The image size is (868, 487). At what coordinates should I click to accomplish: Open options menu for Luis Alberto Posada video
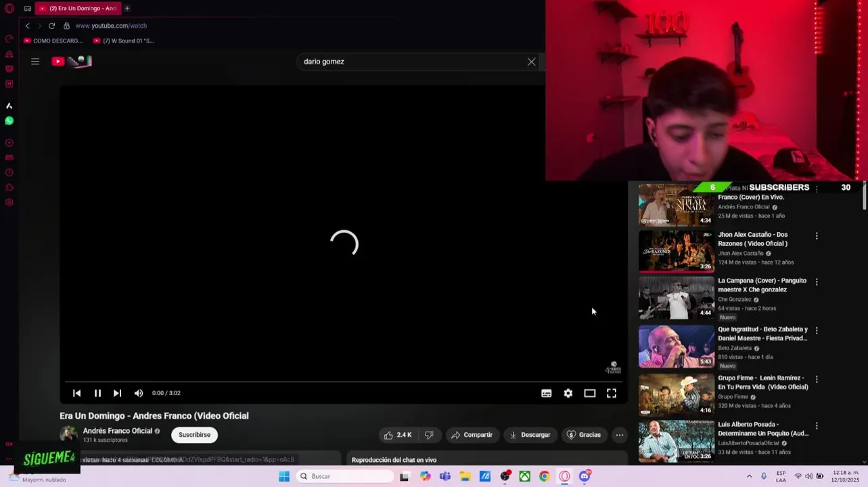tap(817, 425)
